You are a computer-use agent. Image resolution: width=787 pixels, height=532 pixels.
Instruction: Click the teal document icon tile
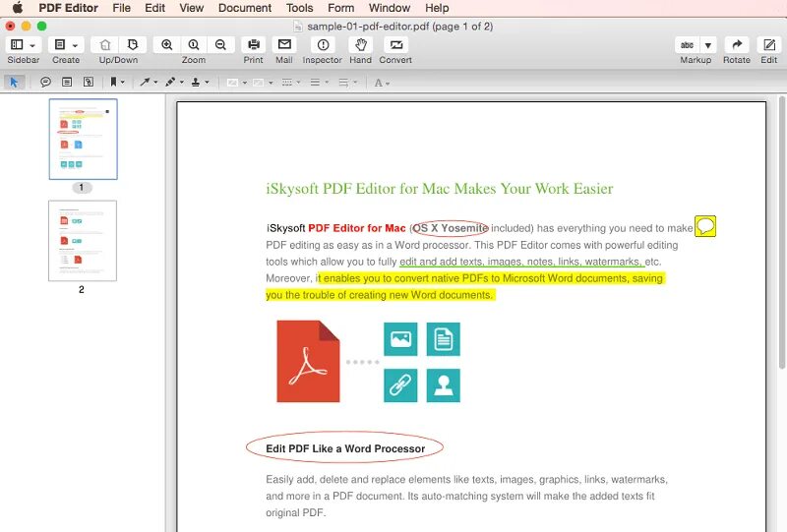click(444, 339)
